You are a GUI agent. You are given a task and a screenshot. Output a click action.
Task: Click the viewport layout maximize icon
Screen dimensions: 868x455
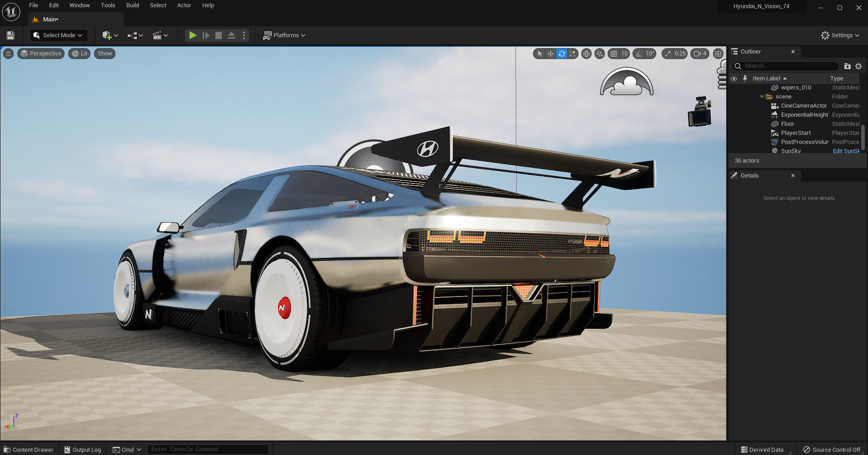pyautogui.click(x=718, y=54)
